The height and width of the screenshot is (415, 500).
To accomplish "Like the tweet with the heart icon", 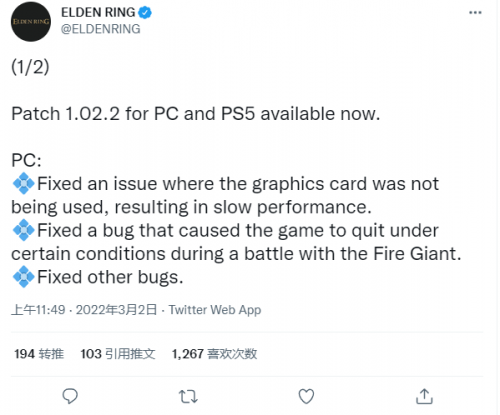I will [x=306, y=396].
